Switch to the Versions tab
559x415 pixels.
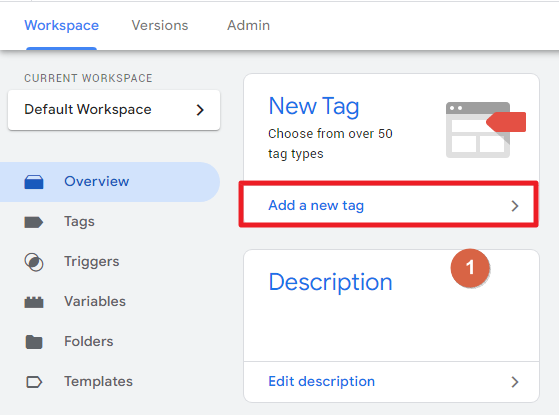pos(160,26)
